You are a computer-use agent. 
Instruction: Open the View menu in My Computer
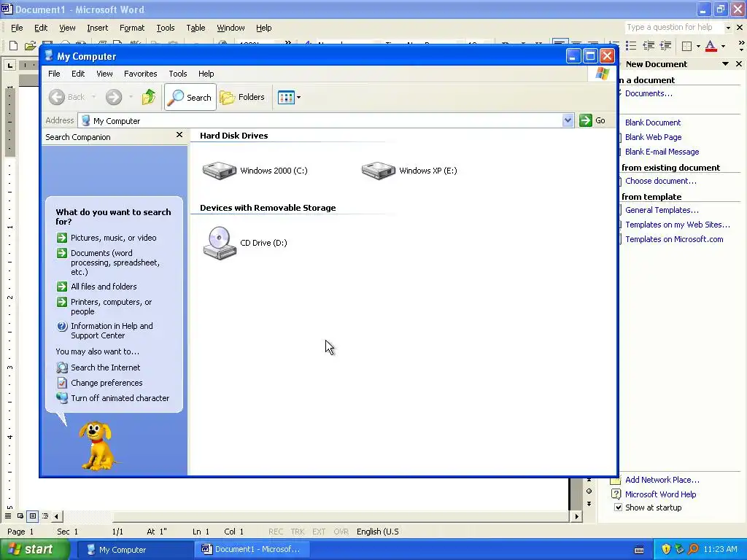(x=104, y=74)
